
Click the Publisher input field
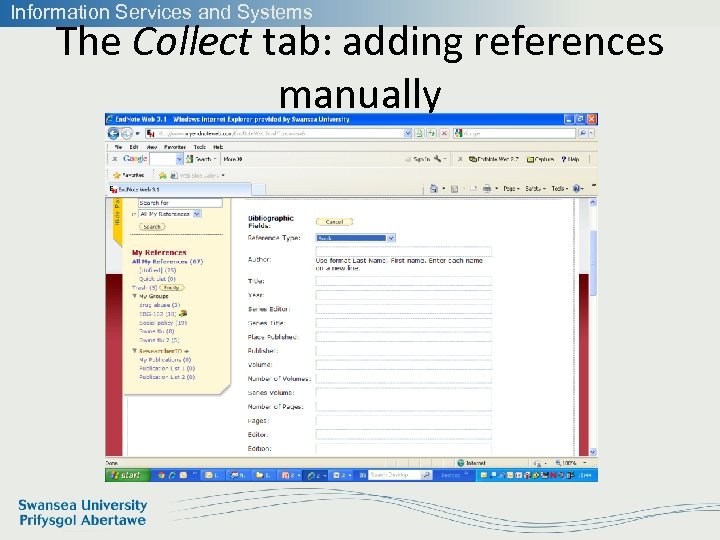(404, 351)
